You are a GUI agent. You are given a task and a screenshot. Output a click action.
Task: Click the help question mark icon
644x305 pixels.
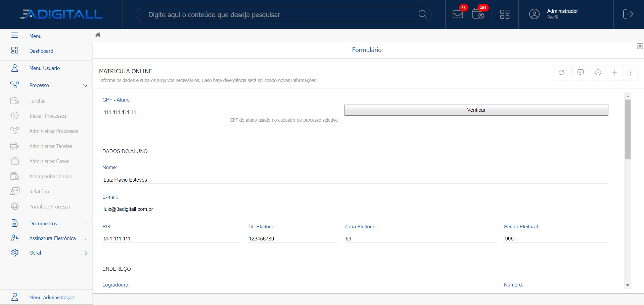[x=631, y=72]
